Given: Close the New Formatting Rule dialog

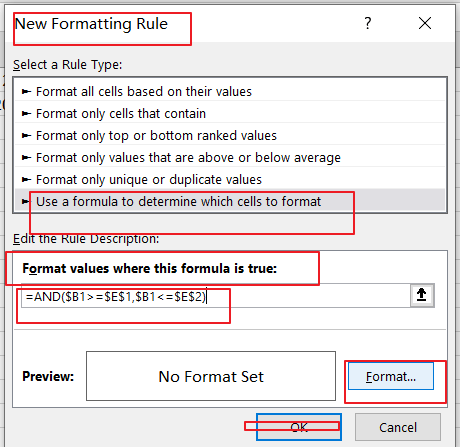Looking at the screenshot, I should (425, 23).
